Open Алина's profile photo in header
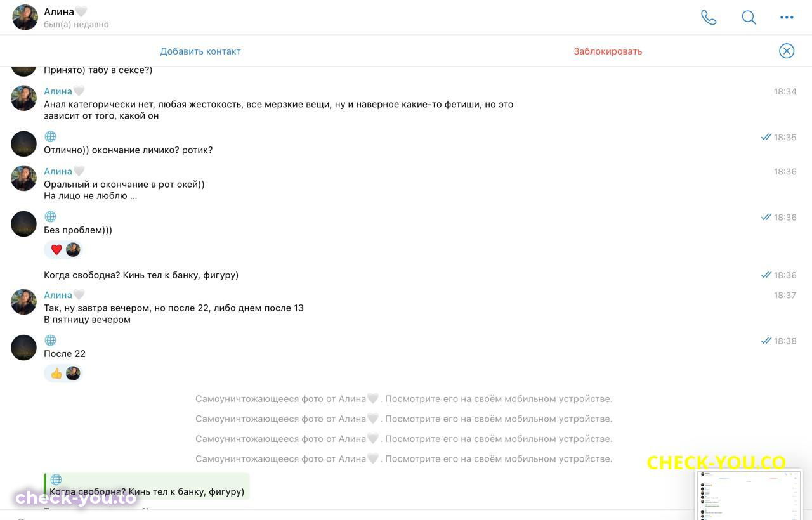812x520 pixels. point(25,17)
